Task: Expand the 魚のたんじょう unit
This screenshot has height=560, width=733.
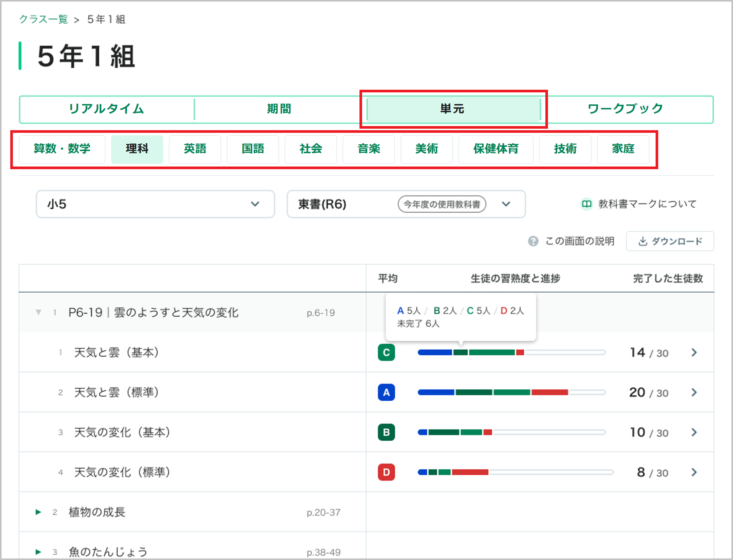Action: click(38, 552)
